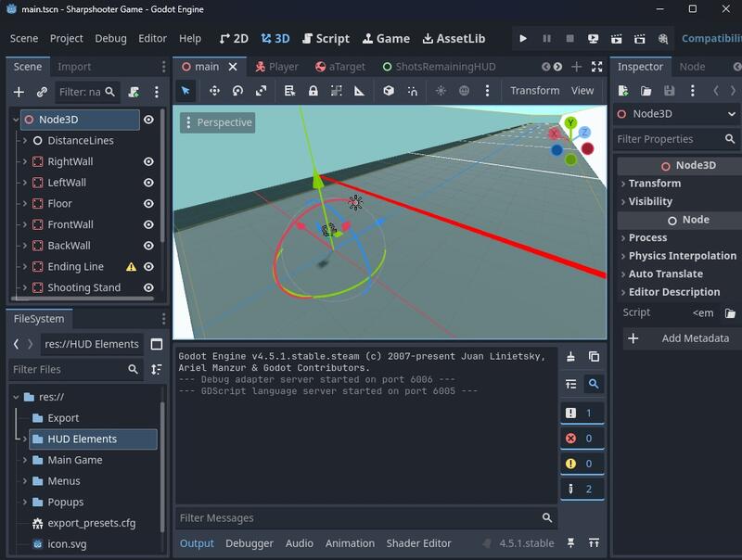
Task: Click the Pause running project icon
Action: coord(546,38)
